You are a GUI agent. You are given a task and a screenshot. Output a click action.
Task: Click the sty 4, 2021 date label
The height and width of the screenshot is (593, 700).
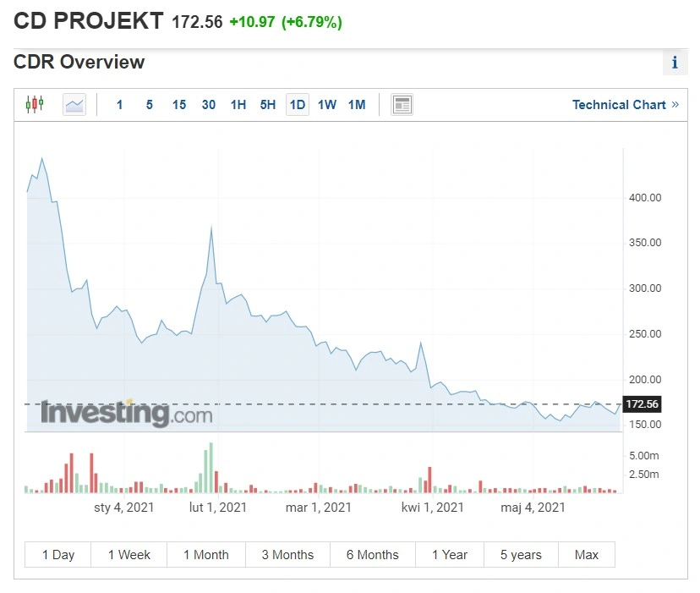pyautogui.click(x=124, y=508)
